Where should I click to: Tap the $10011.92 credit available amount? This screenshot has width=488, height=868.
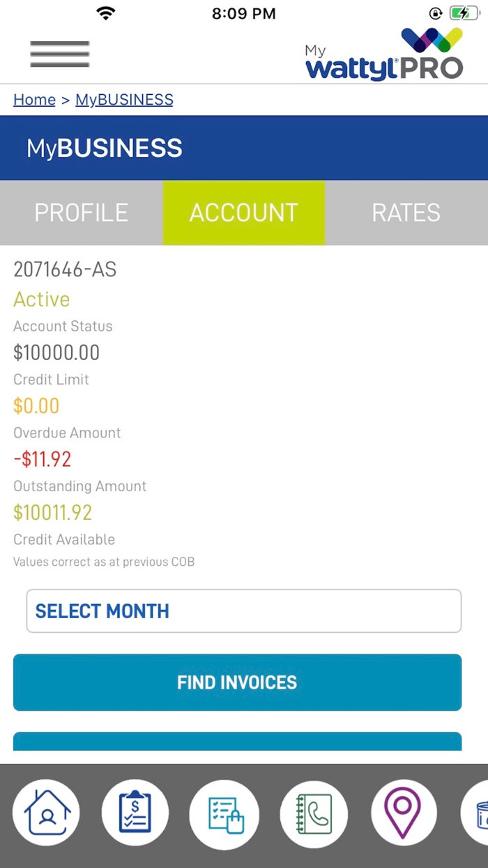pos(53,513)
